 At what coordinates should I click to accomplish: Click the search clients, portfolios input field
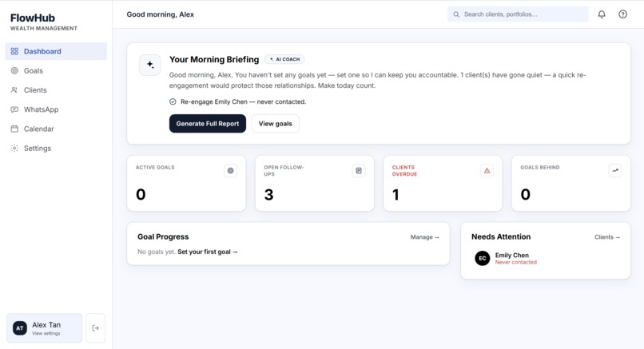pyautogui.click(x=518, y=14)
